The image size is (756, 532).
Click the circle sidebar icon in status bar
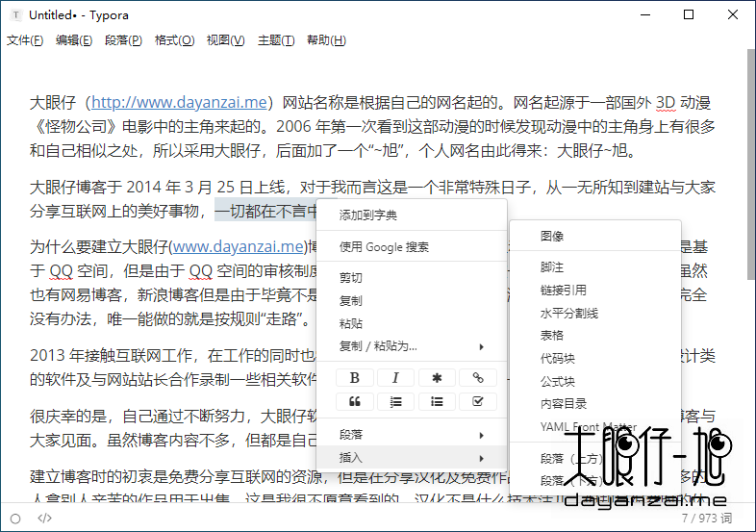tap(15, 519)
